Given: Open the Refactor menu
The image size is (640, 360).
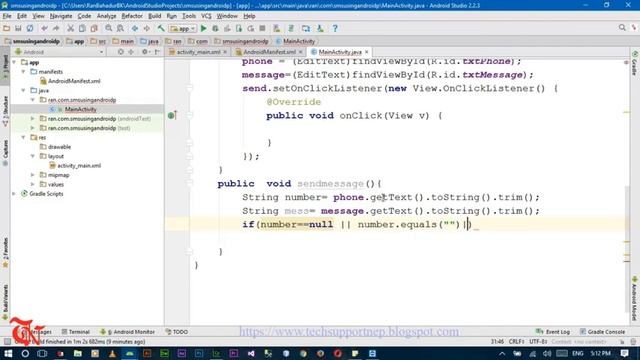Looking at the screenshot, I should click(132, 16).
